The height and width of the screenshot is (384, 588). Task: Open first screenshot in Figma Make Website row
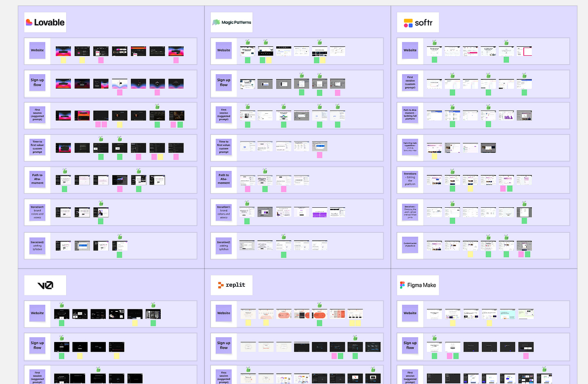[x=434, y=314]
